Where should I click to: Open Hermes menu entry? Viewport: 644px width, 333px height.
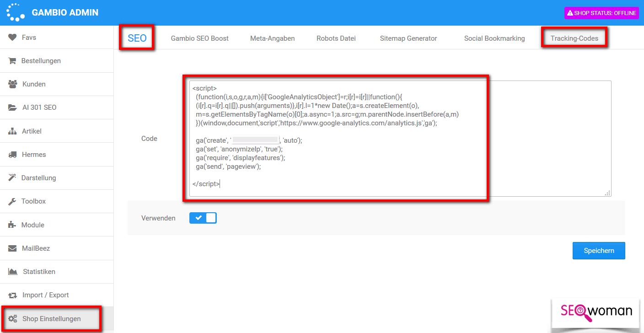pyautogui.click(x=57, y=155)
